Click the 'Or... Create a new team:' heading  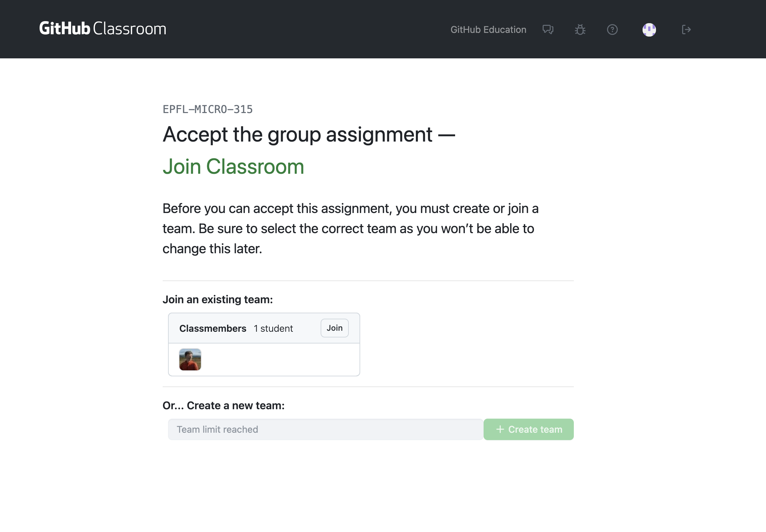pyautogui.click(x=223, y=406)
